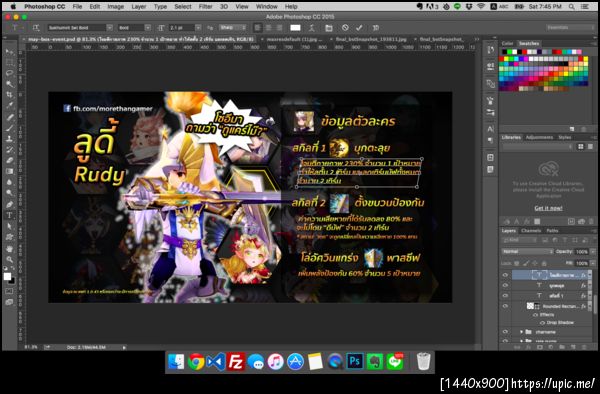Open the font style Bold dropdown
Viewport: 600px width, 394px height.
(148, 28)
